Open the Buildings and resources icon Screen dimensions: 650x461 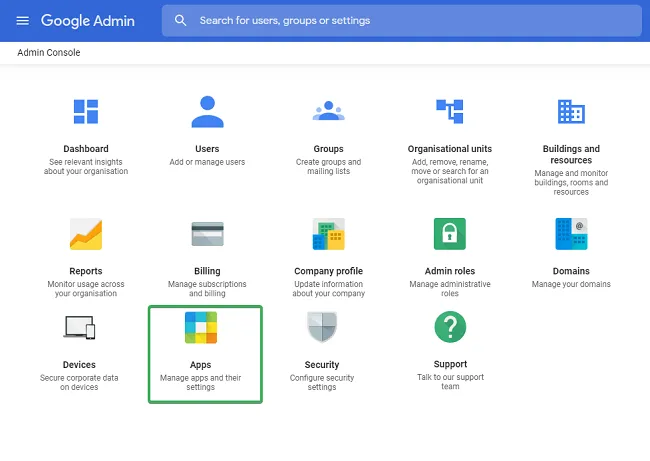tap(571, 112)
